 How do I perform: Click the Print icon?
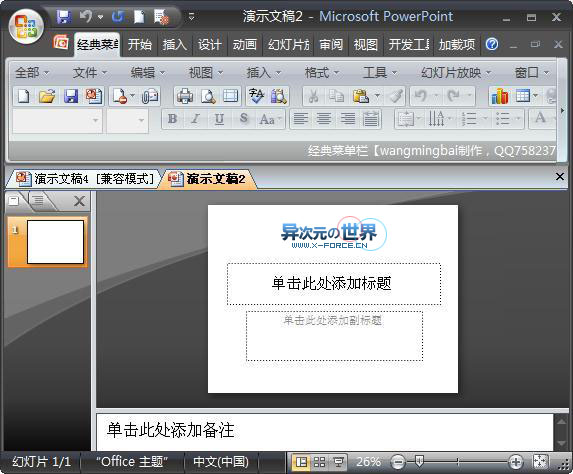[x=185, y=96]
